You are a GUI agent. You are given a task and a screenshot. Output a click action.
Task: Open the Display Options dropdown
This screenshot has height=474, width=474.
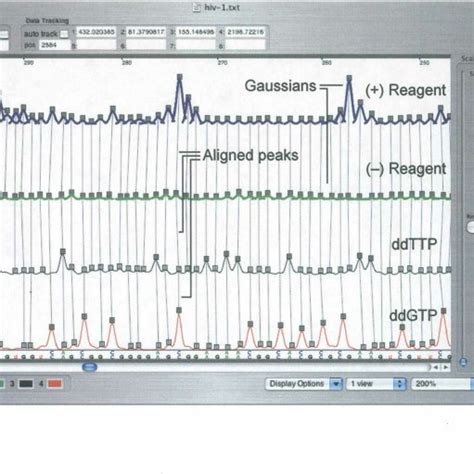pos(304,384)
